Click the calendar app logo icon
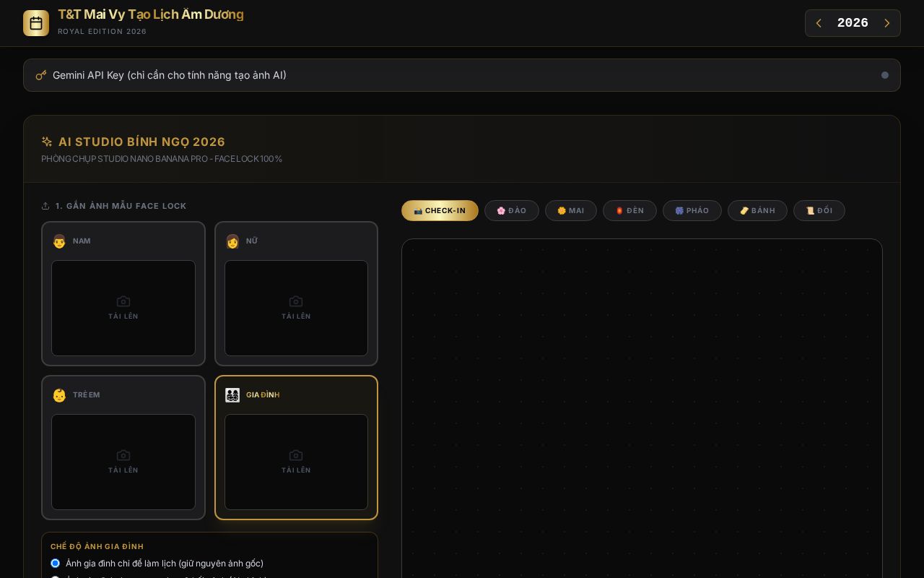Viewport: 924px width, 578px height. coord(36,23)
